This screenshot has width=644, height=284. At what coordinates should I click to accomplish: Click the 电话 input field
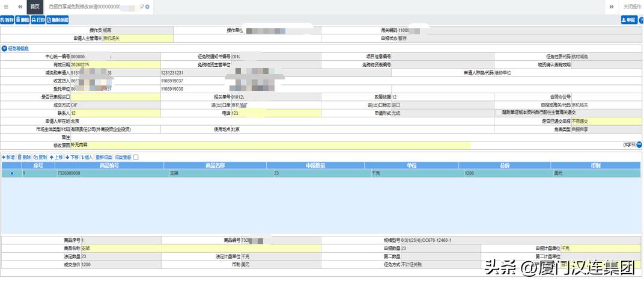coord(276,113)
